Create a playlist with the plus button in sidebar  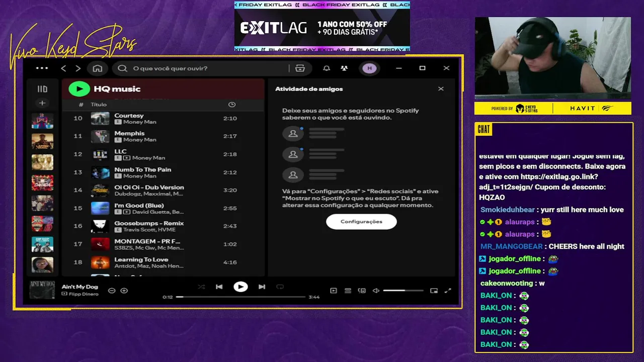[x=42, y=103]
